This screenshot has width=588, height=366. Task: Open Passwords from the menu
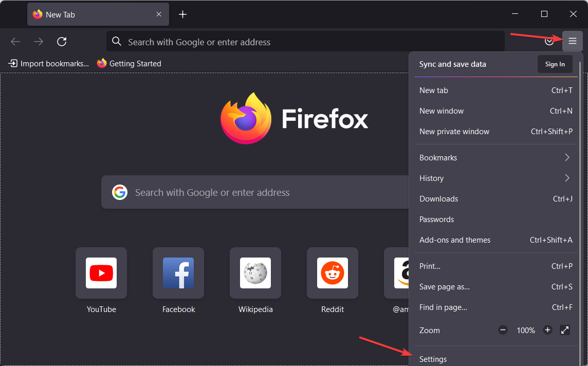pyautogui.click(x=496, y=219)
